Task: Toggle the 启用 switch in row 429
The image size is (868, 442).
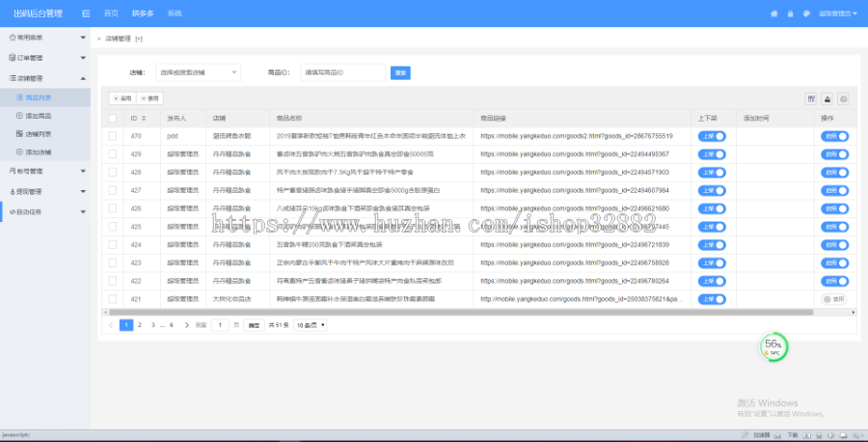Action: 835,154
